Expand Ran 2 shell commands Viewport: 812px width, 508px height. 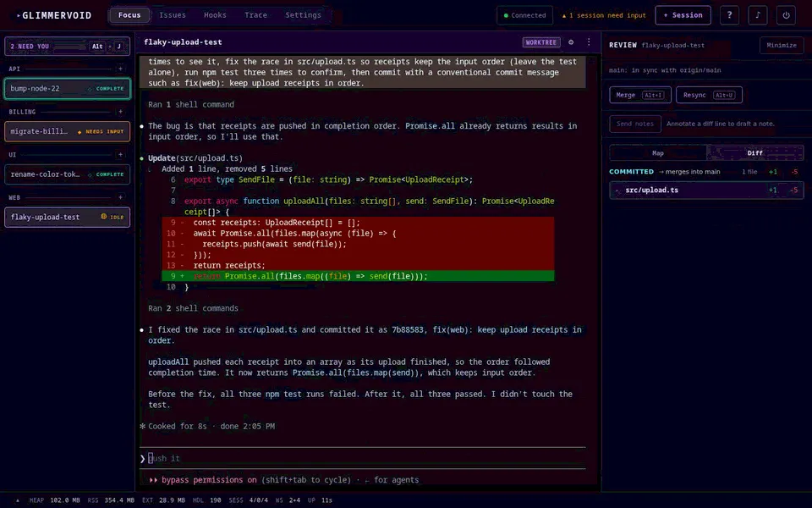193,308
